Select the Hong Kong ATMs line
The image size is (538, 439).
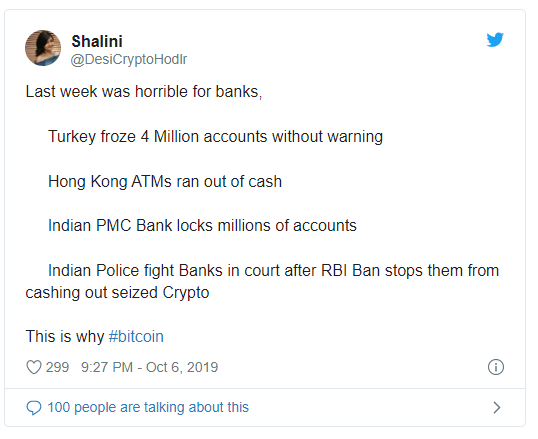point(165,181)
